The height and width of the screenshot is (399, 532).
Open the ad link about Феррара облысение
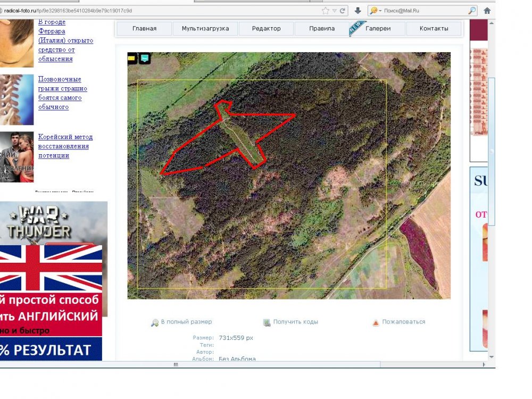point(65,40)
